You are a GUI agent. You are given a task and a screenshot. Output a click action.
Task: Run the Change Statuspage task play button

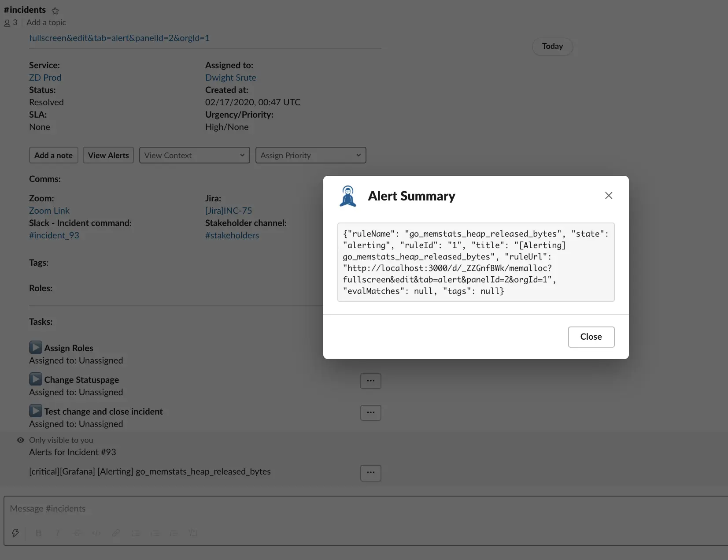(36, 379)
